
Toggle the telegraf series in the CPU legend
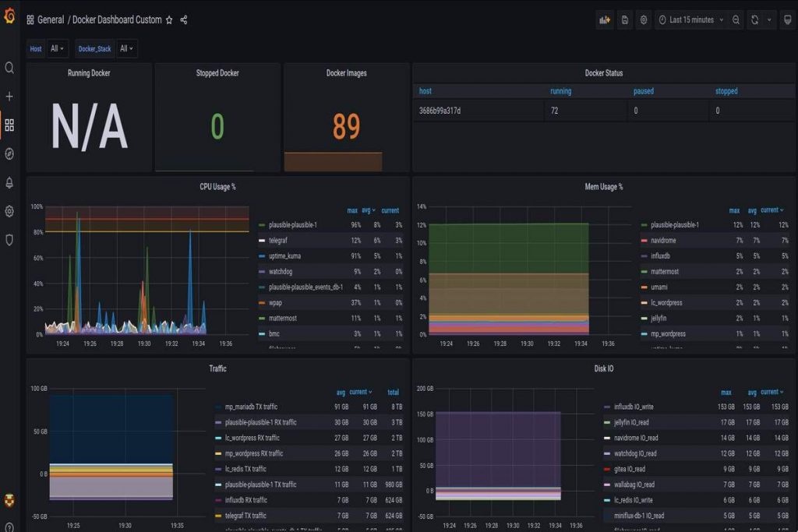tap(278, 241)
